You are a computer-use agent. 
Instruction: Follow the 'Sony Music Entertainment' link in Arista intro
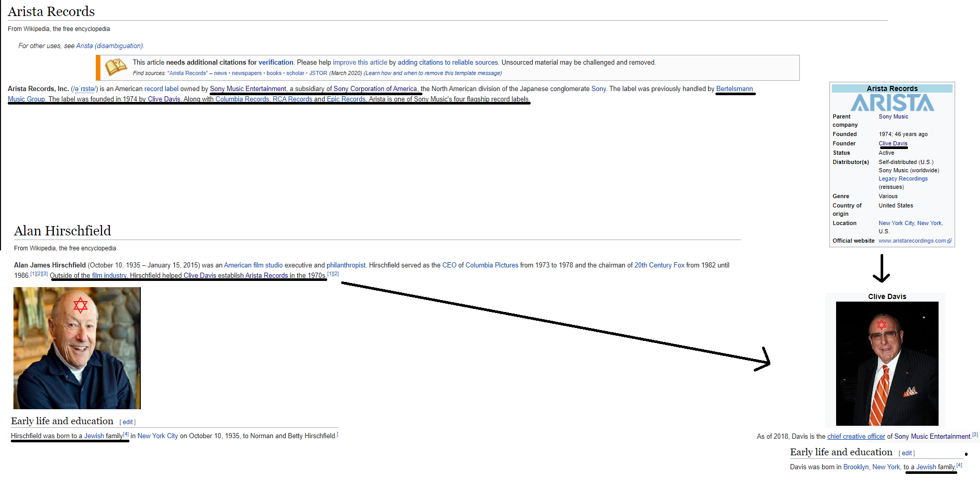click(248, 89)
